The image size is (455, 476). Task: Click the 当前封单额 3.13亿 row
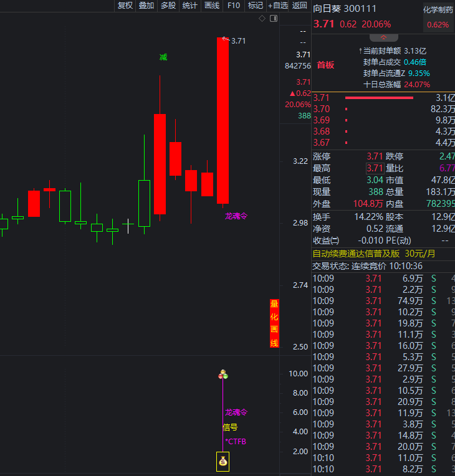[x=395, y=51]
